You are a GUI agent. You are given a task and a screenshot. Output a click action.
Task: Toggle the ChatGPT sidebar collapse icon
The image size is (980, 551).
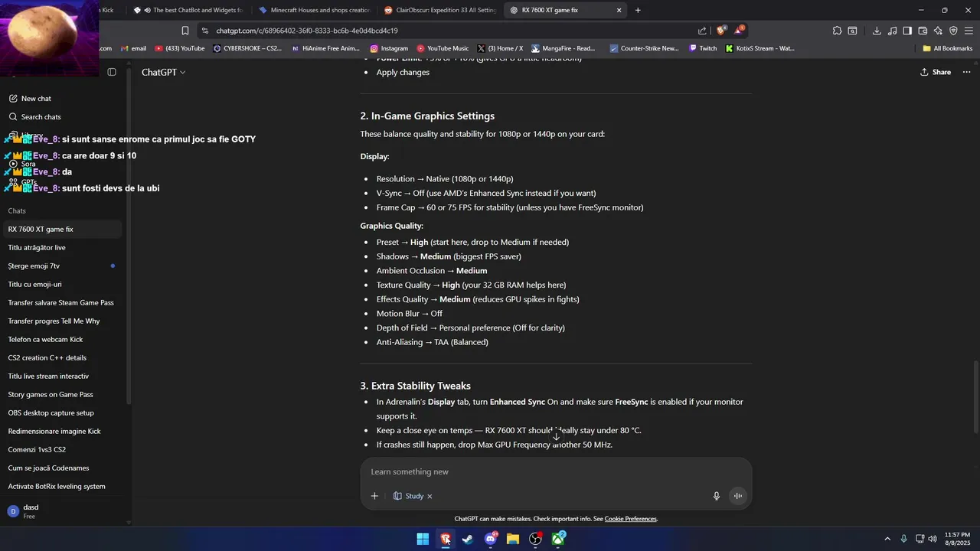(x=112, y=72)
